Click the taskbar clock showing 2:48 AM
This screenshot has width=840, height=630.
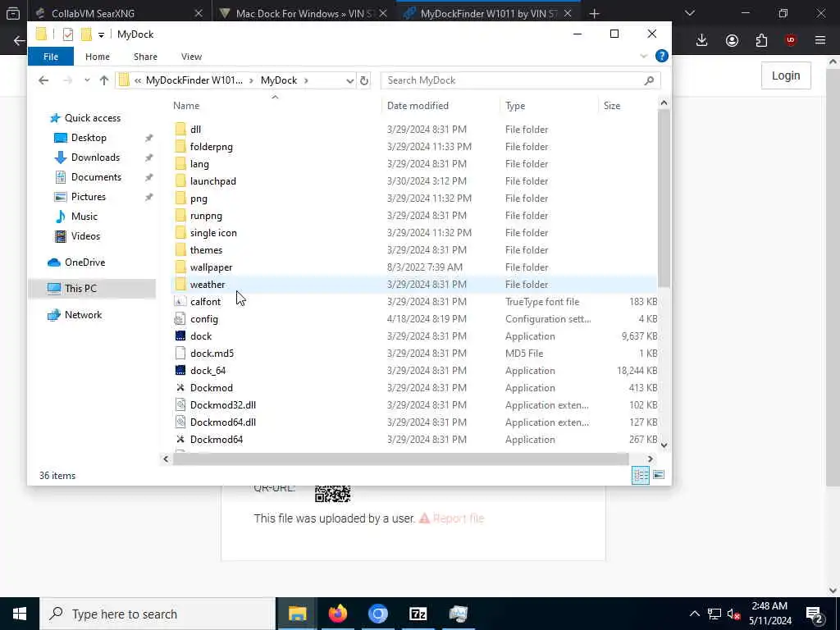click(x=769, y=606)
